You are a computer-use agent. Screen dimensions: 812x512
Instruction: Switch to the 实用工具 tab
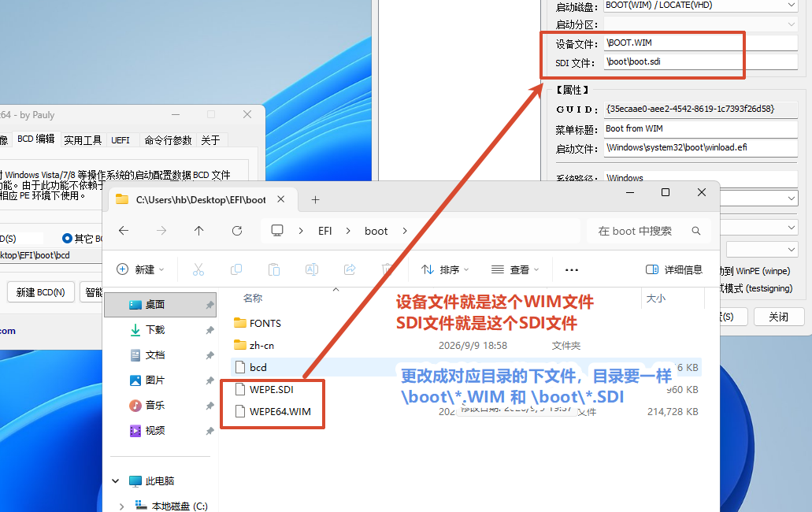click(83, 139)
